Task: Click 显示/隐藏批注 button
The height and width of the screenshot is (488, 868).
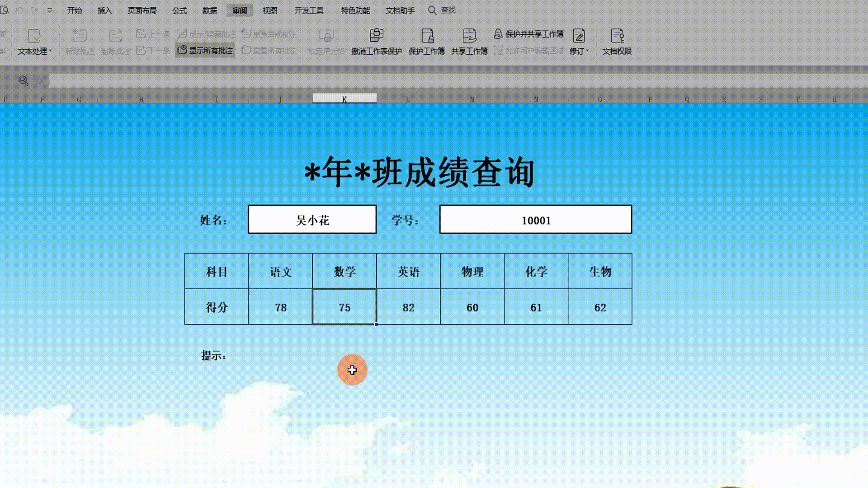Action: pyautogui.click(x=207, y=34)
